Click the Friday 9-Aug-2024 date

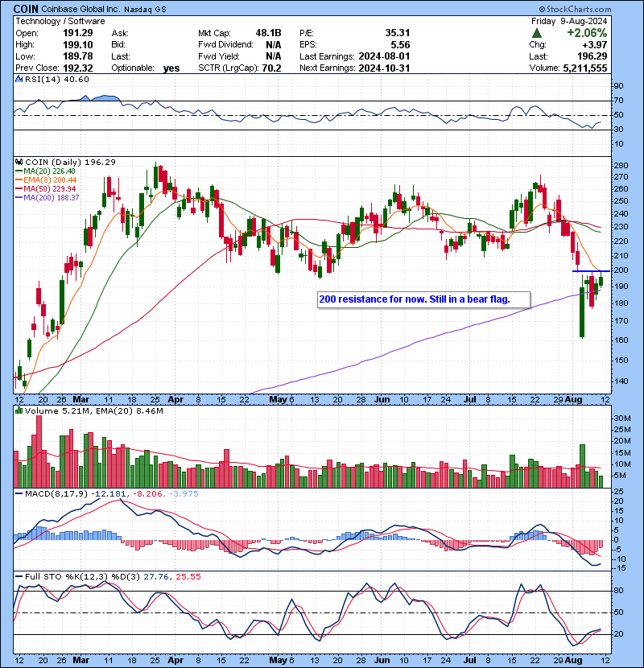(x=569, y=21)
